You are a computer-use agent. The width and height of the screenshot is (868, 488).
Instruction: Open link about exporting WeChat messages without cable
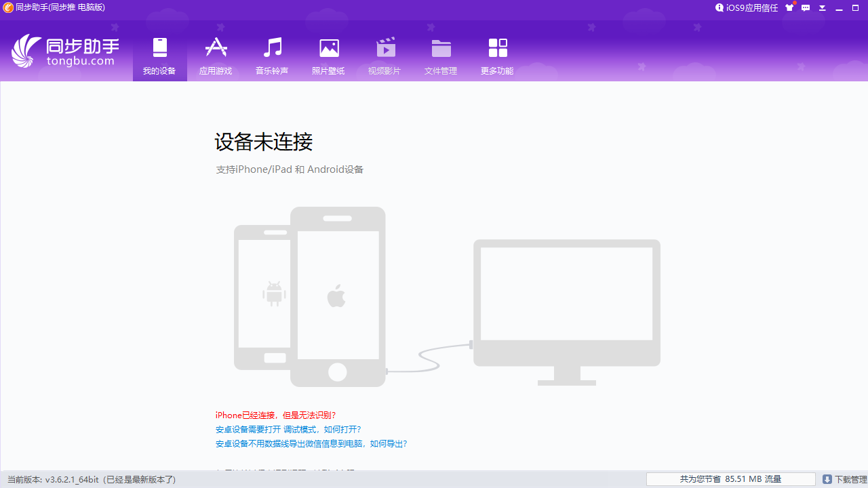(311, 443)
